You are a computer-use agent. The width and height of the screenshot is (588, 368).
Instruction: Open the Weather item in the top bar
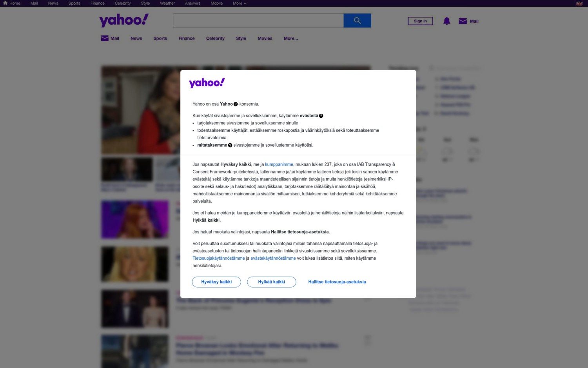[x=167, y=3]
